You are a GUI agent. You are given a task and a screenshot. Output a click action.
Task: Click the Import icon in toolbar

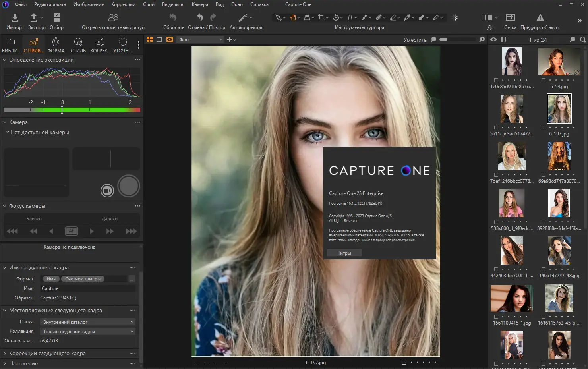(15, 17)
